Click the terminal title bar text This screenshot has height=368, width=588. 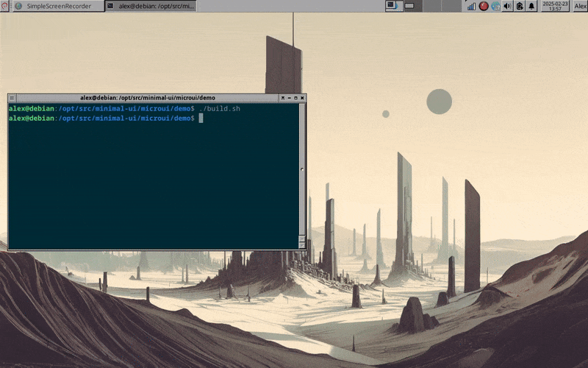point(148,98)
